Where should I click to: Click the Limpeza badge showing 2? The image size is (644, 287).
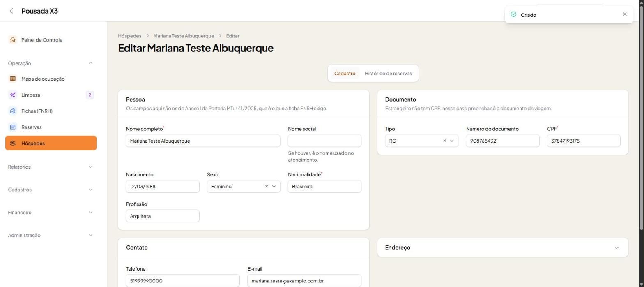90,95
